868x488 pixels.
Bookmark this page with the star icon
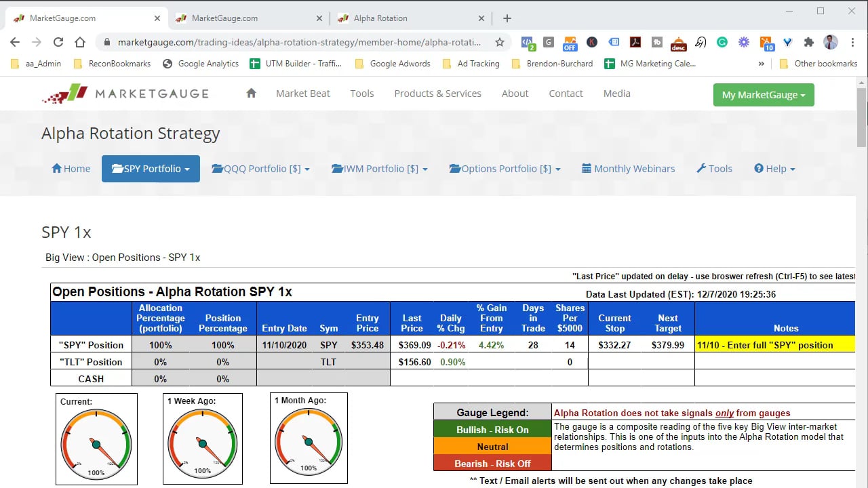500,42
